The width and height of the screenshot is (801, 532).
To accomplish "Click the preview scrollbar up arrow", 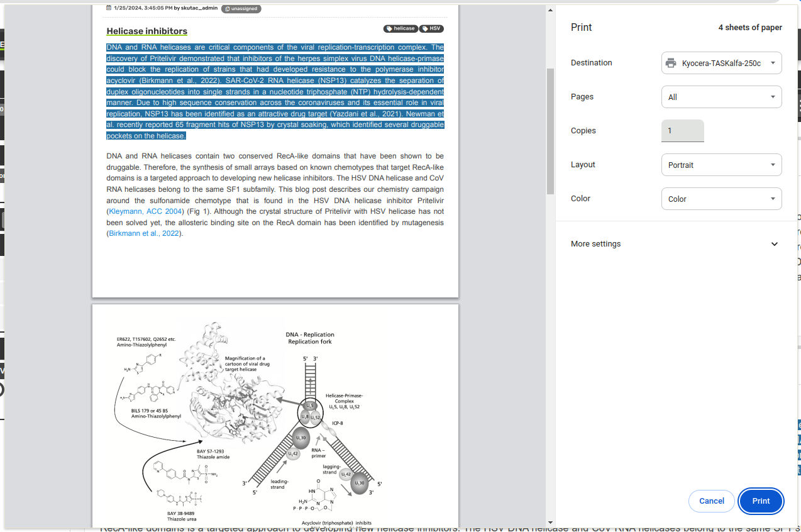I will [551, 10].
